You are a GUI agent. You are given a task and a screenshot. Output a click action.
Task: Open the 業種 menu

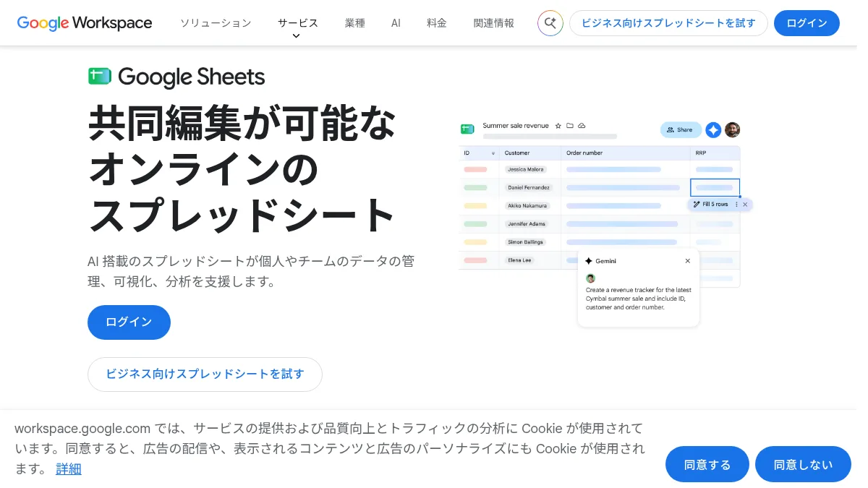pos(354,23)
